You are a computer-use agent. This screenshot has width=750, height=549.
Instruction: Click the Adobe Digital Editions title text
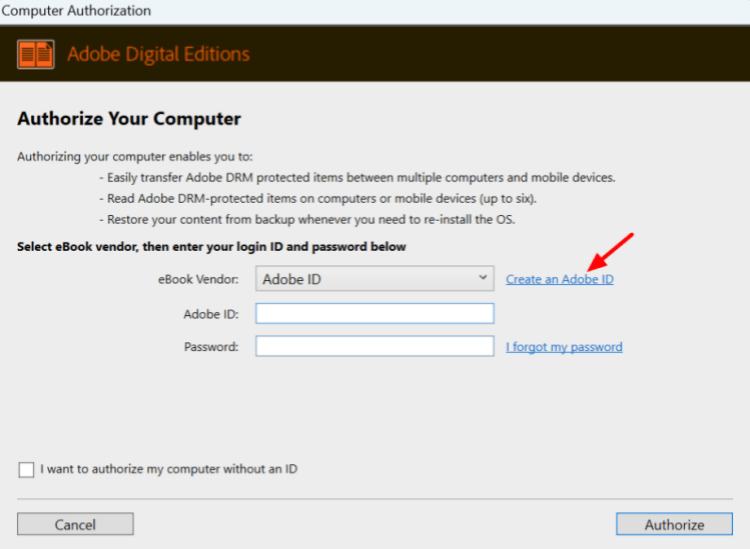158,54
